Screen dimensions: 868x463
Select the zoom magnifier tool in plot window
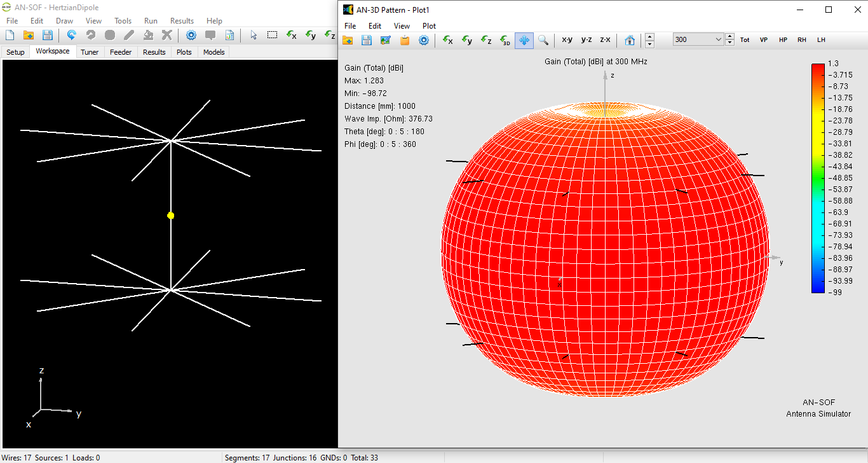(543, 40)
